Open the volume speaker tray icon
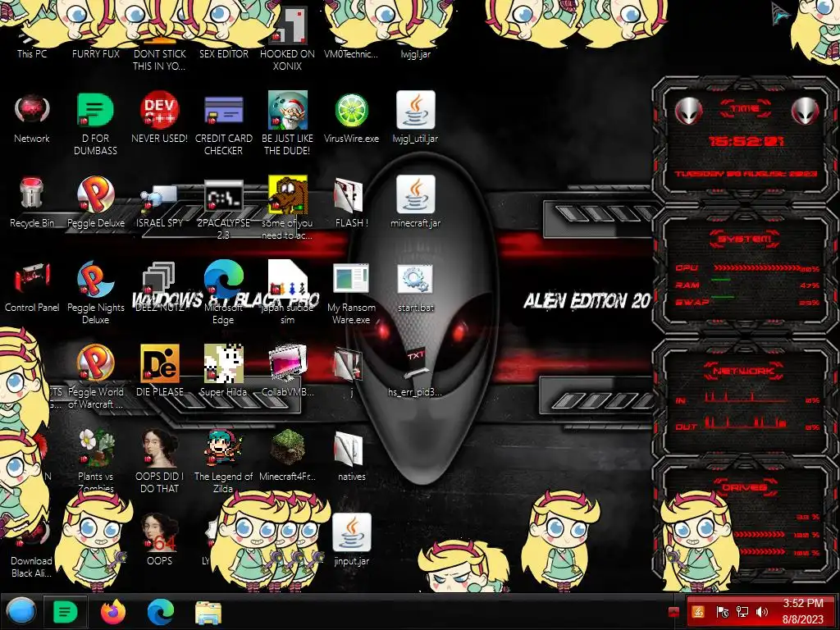840x630 pixels. 762,612
